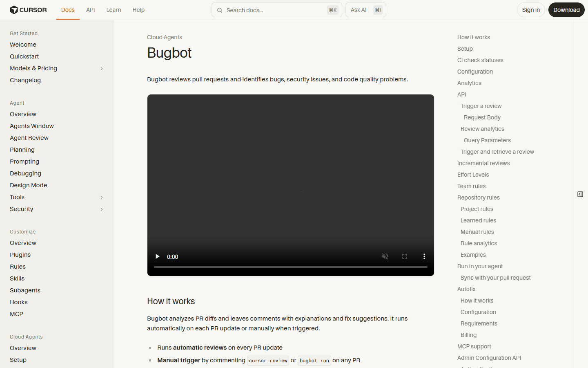The width and height of the screenshot is (588, 368).
Task: Open video more options menu
Action: click(424, 256)
